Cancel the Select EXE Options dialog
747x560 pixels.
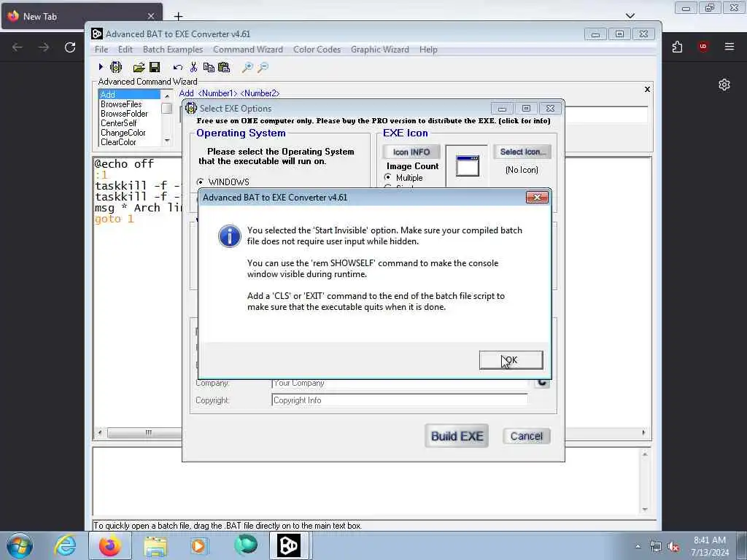click(x=527, y=436)
